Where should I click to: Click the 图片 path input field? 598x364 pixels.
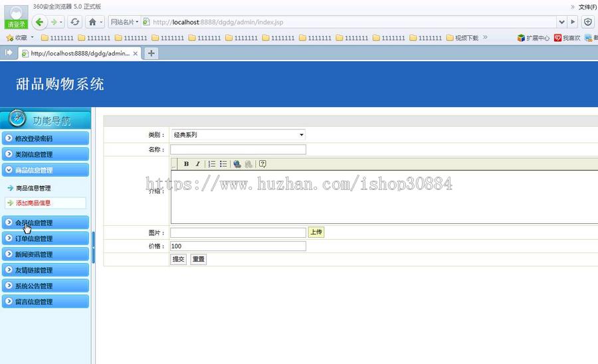(238, 232)
